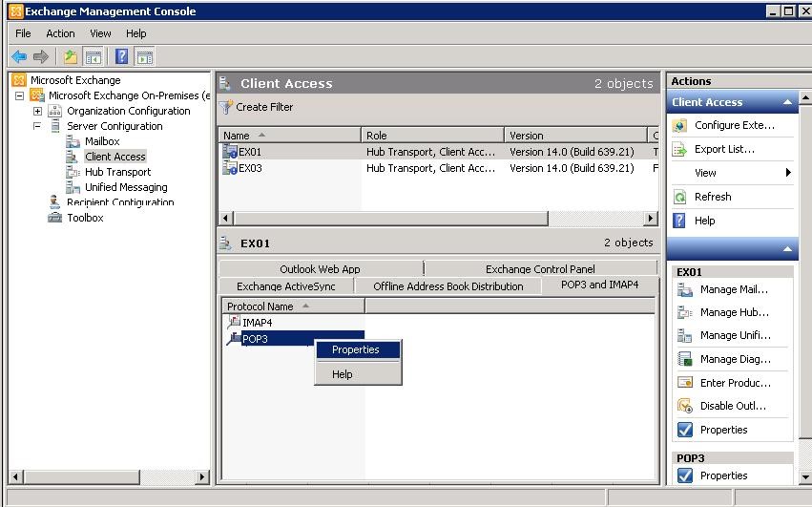Viewport: 812px width, 507px height.
Task: Click the Manage Unified Messaging Role icon
Action: click(684, 335)
